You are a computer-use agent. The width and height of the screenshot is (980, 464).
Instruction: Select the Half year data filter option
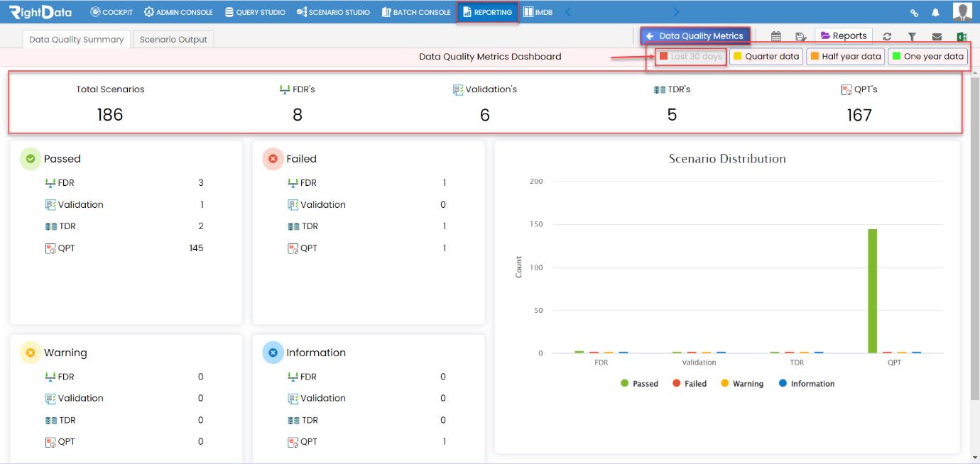(845, 56)
